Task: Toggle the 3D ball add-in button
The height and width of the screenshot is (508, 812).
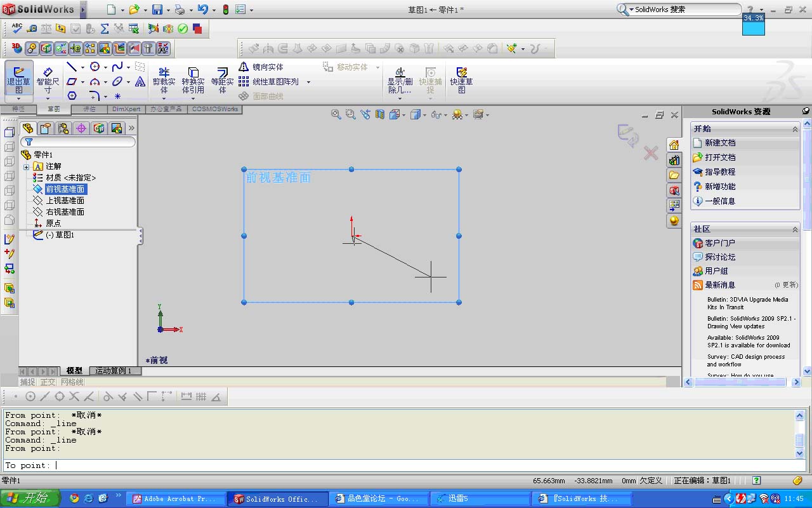Action: (16, 48)
